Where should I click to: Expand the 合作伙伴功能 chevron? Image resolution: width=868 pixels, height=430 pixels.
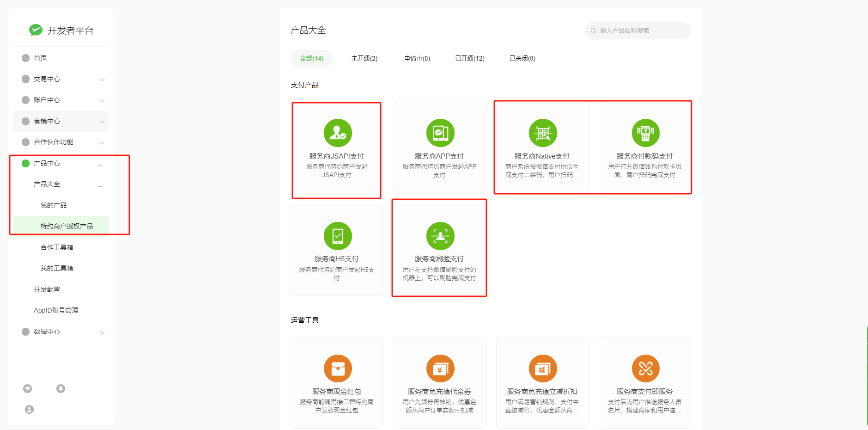coord(102,142)
